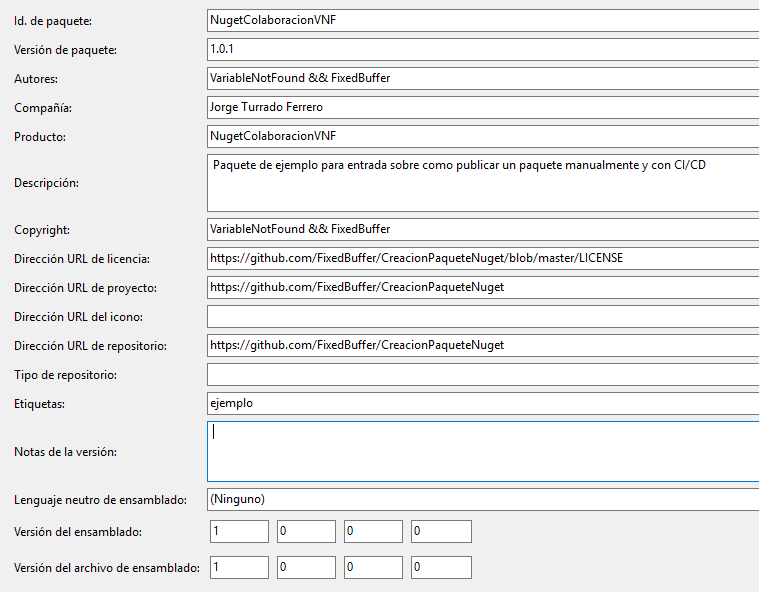Click the 'Dirección URL del icono:' label
The height and width of the screenshot is (592, 759).
(78, 317)
